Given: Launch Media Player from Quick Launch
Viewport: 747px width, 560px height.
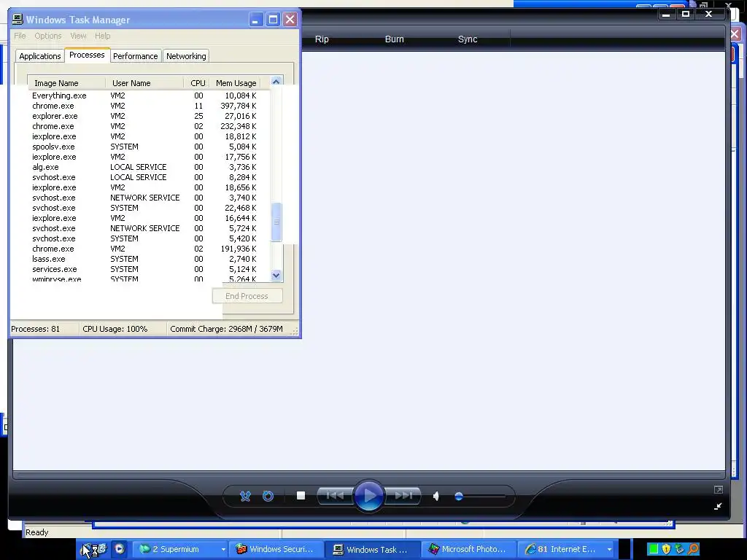Looking at the screenshot, I should [x=119, y=549].
